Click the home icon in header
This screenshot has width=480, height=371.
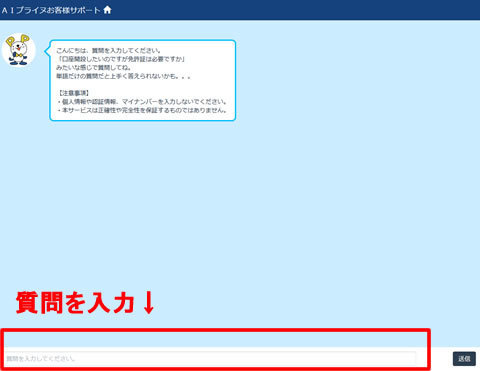107,10
